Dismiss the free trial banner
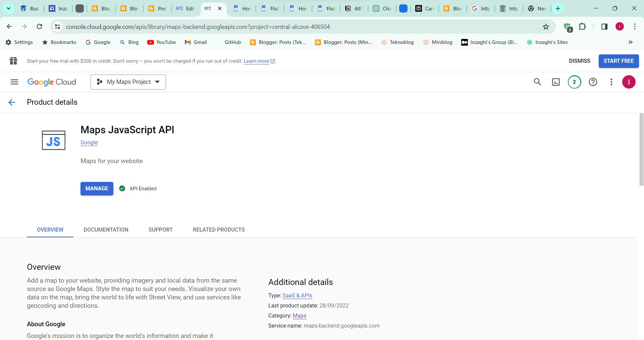 pos(579,61)
